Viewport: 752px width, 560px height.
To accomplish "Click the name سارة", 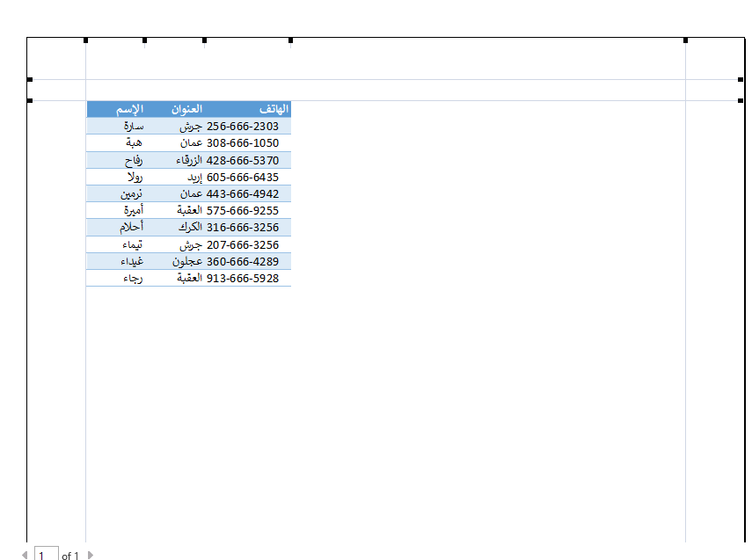I will 134,126.
